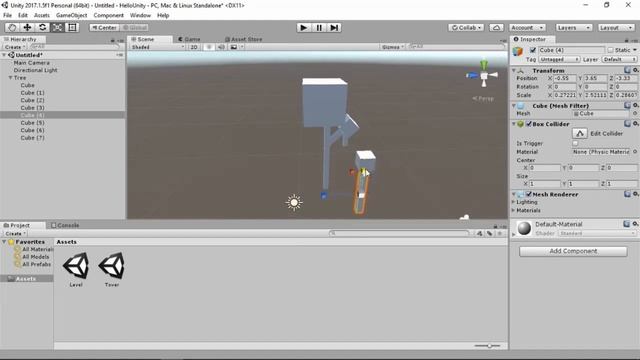The height and width of the screenshot is (360, 640).
Task: Open the Component menu
Action: coord(109,15)
